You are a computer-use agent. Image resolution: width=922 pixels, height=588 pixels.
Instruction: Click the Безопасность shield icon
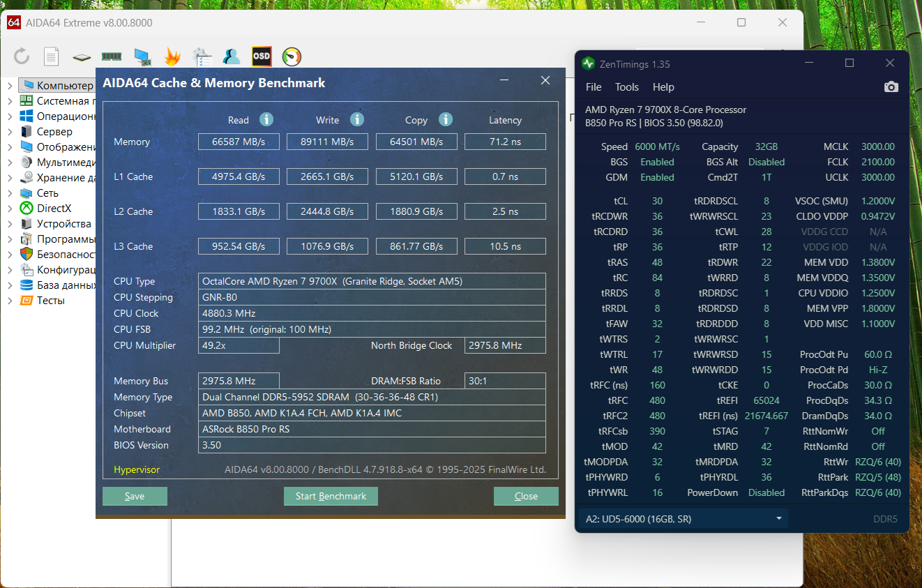(x=27, y=254)
